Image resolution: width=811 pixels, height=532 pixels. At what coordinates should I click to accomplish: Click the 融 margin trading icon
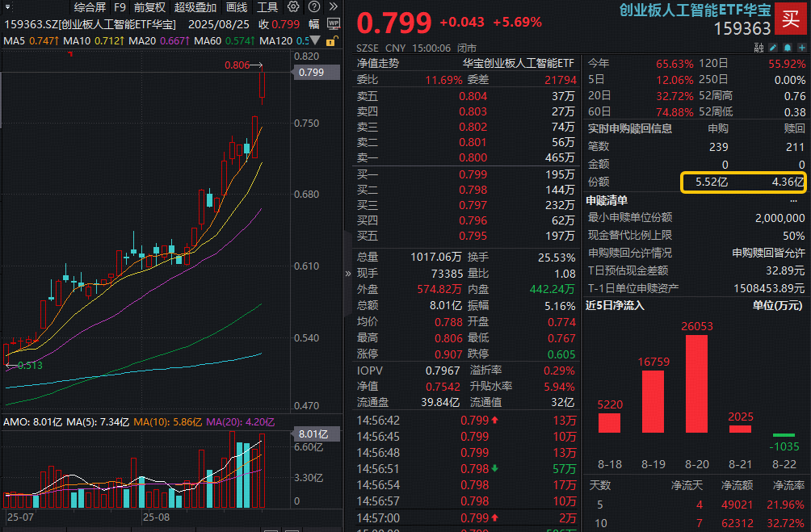(x=759, y=48)
